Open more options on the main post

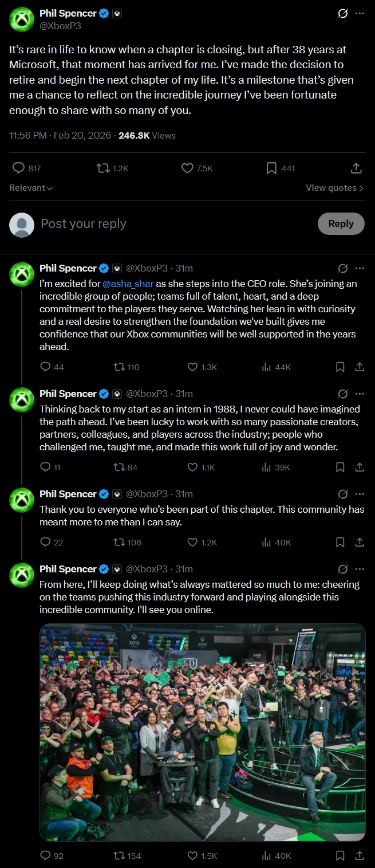click(360, 13)
